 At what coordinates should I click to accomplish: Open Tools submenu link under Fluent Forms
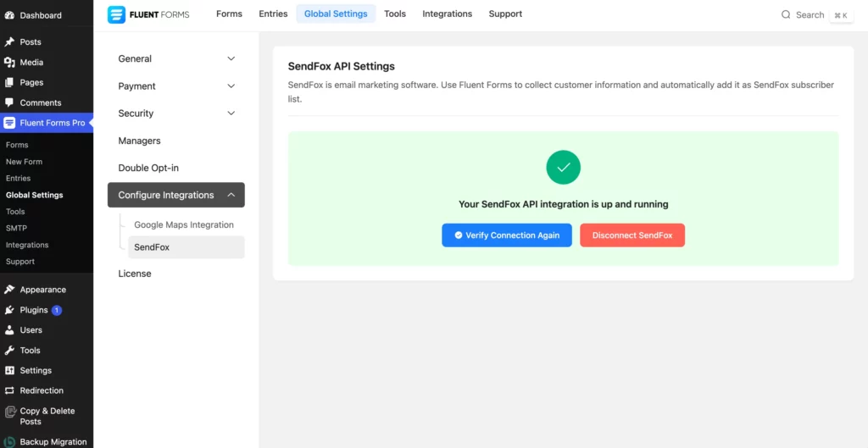coord(15,211)
